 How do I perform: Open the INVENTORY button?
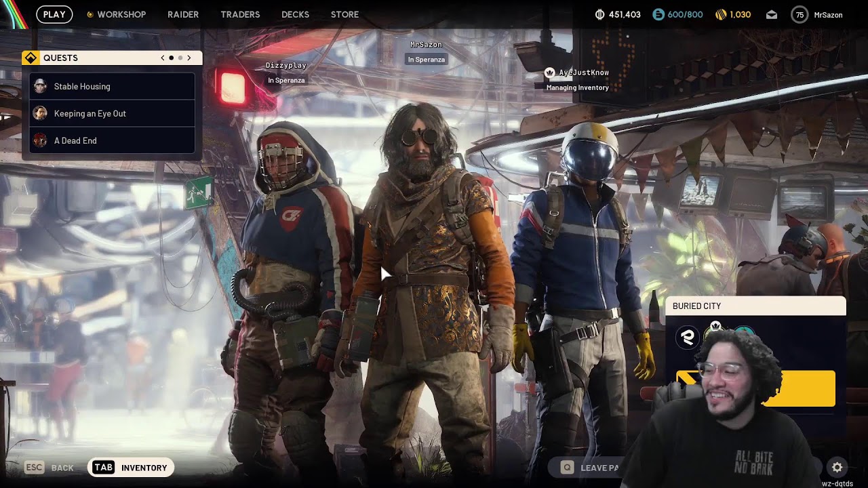[x=131, y=468]
